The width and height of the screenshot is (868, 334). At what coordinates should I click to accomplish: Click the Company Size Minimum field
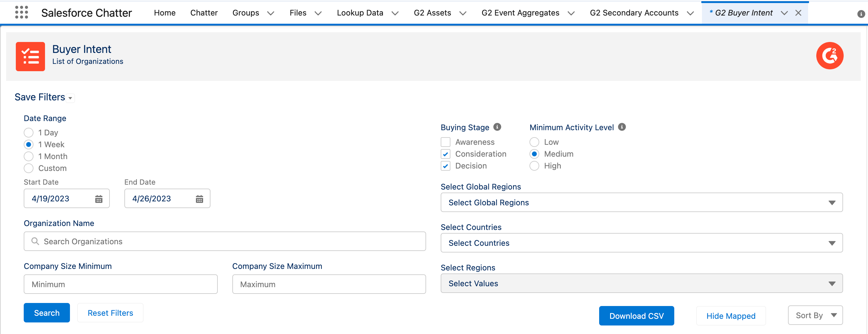pos(121,284)
